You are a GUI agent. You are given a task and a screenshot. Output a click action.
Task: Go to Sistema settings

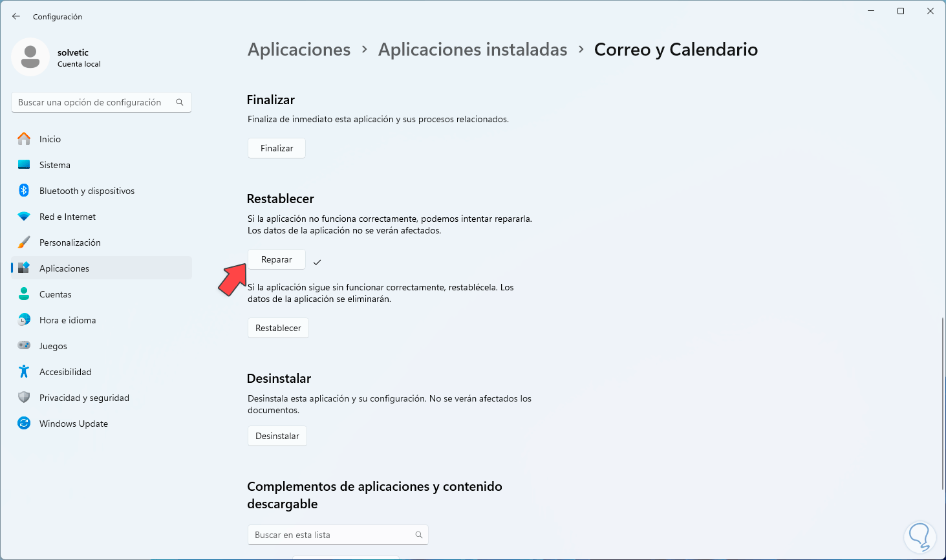102,165
